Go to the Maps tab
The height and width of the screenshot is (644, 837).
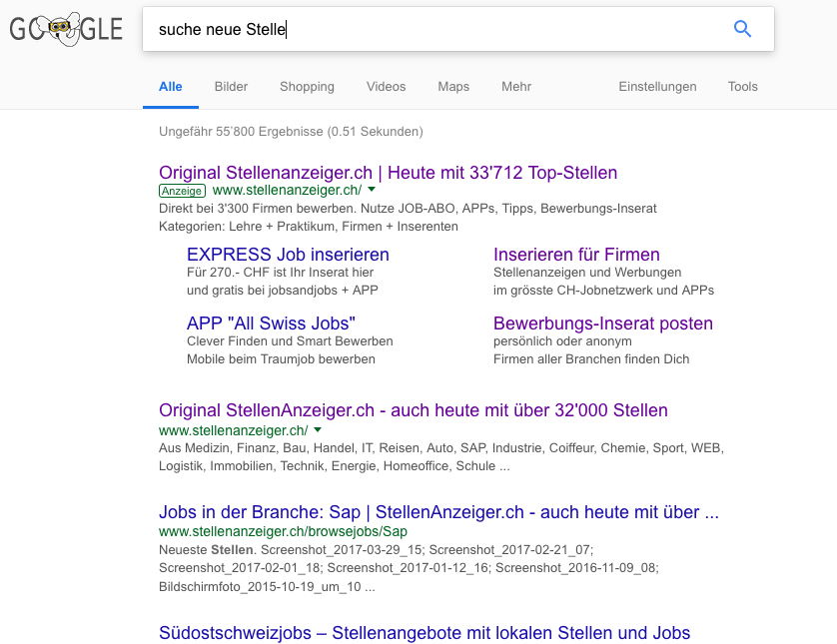pos(453,87)
